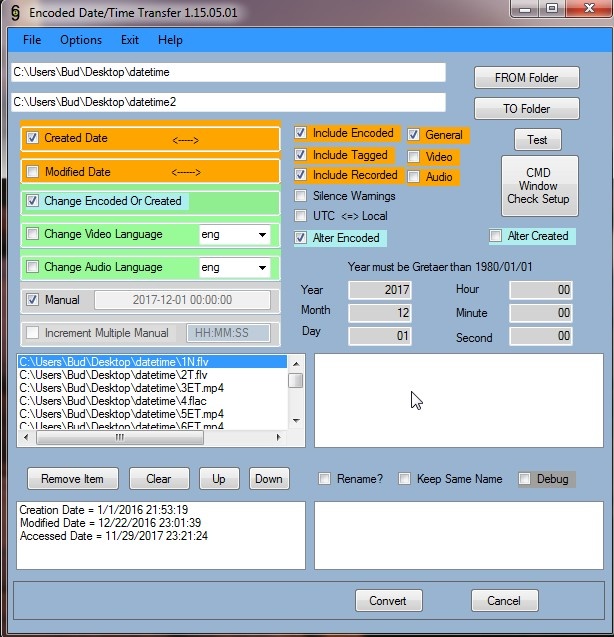Toggle Include Encoded checkbox
Screen dimensions: 614x637
301,133
